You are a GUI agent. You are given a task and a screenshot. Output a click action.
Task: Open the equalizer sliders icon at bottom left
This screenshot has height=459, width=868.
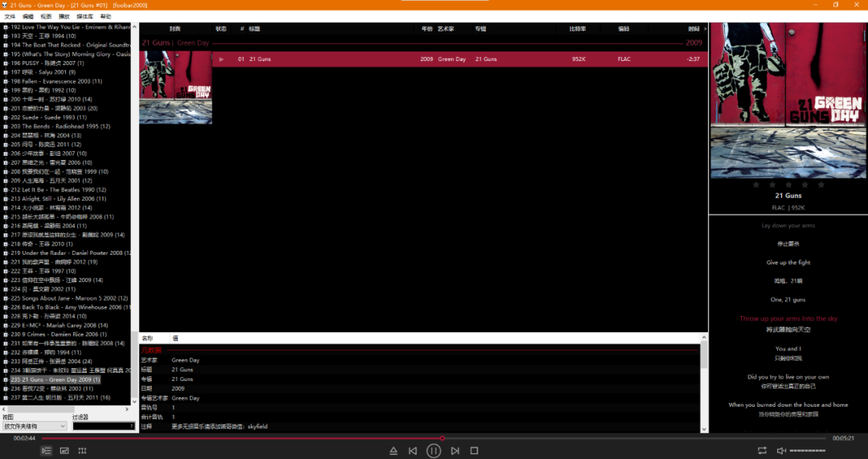pyautogui.click(x=83, y=451)
